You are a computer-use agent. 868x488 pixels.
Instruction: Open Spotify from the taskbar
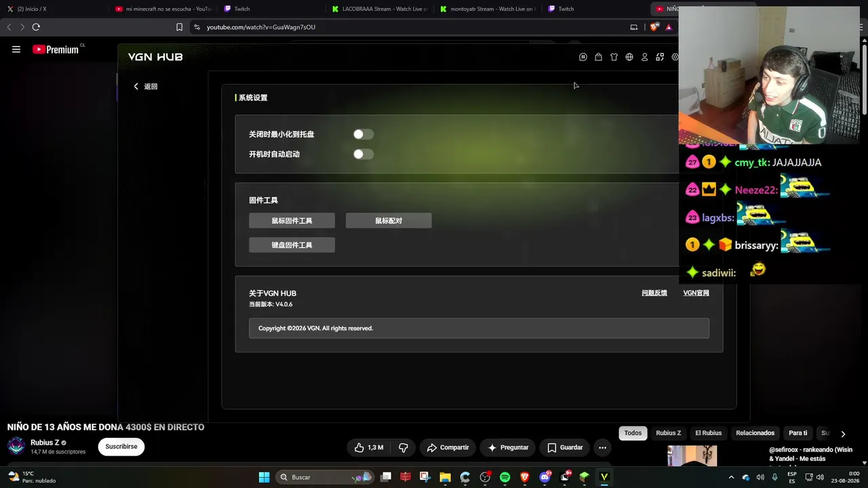pos(505,477)
